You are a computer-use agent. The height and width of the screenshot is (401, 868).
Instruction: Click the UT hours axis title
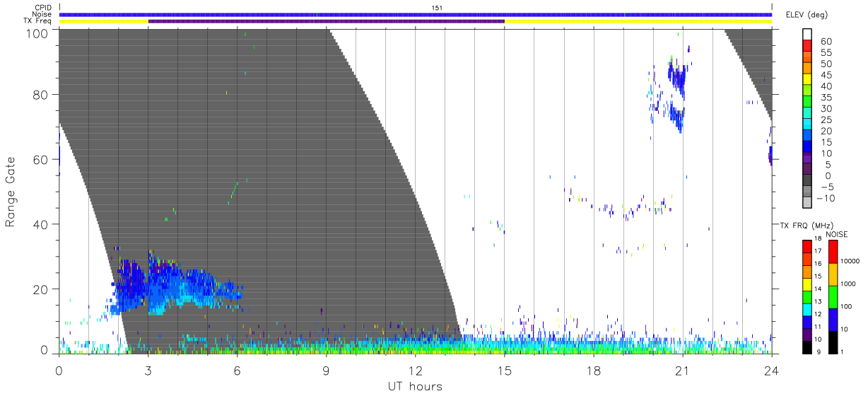[414, 386]
